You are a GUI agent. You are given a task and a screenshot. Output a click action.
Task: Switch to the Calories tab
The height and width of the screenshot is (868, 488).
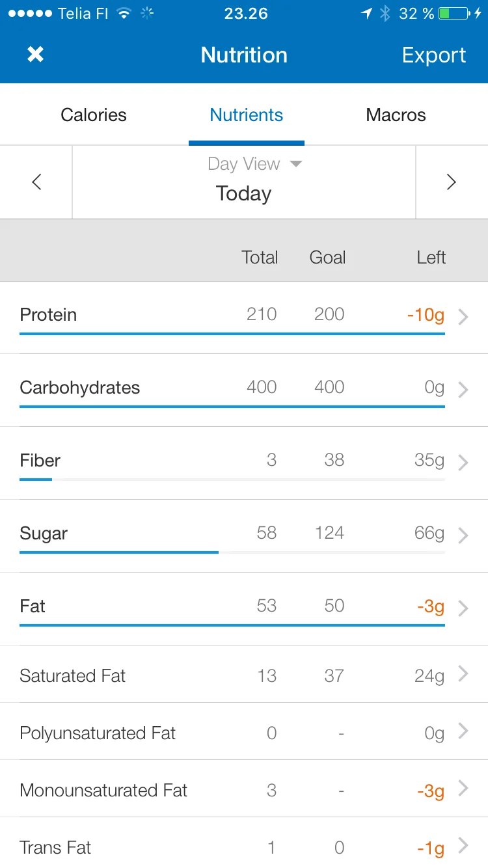click(94, 115)
